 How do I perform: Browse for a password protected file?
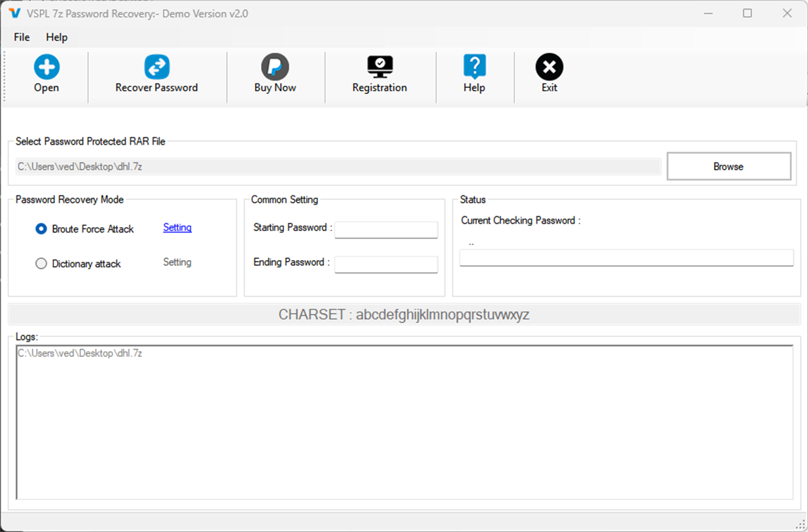tap(728, 166)
